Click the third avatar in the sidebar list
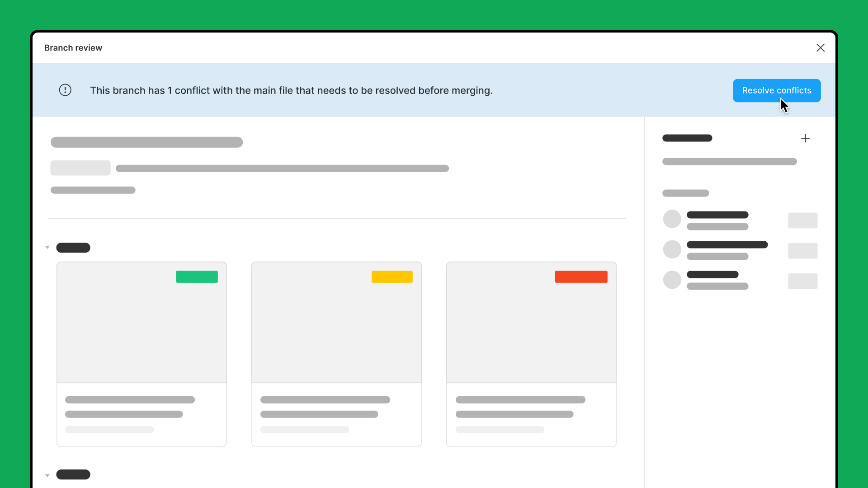Viewport: 868px width, 488px height. (x=672, y=279)
